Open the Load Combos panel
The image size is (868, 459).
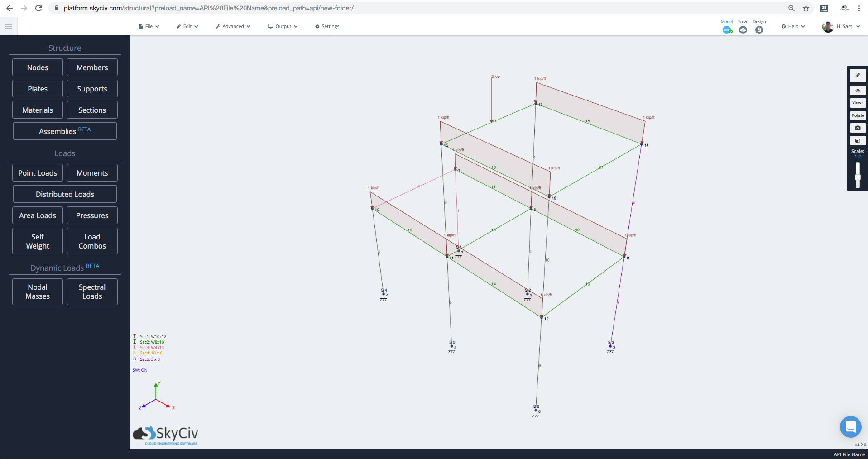pyautogui.click(x=92, y=241)
